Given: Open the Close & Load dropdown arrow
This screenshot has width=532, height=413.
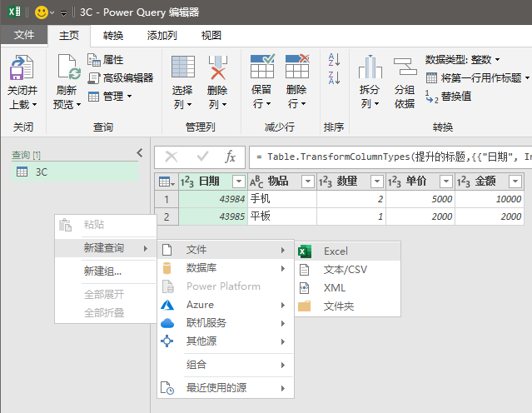Looking at the screenshot, I should click(x=35, y=105).
